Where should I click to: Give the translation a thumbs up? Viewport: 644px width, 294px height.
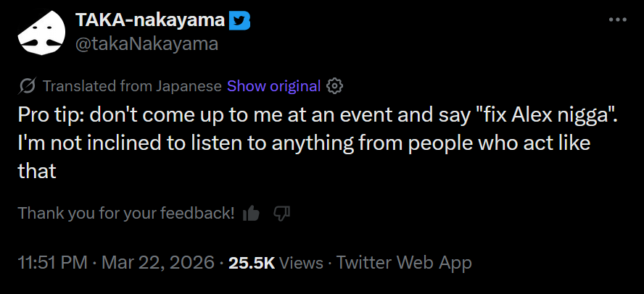(x=252, y=213)
